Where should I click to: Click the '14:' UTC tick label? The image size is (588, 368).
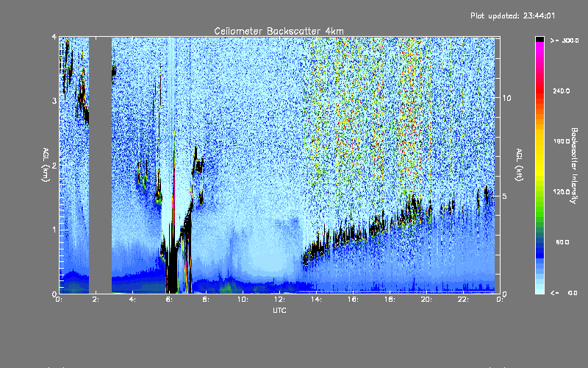317,300
